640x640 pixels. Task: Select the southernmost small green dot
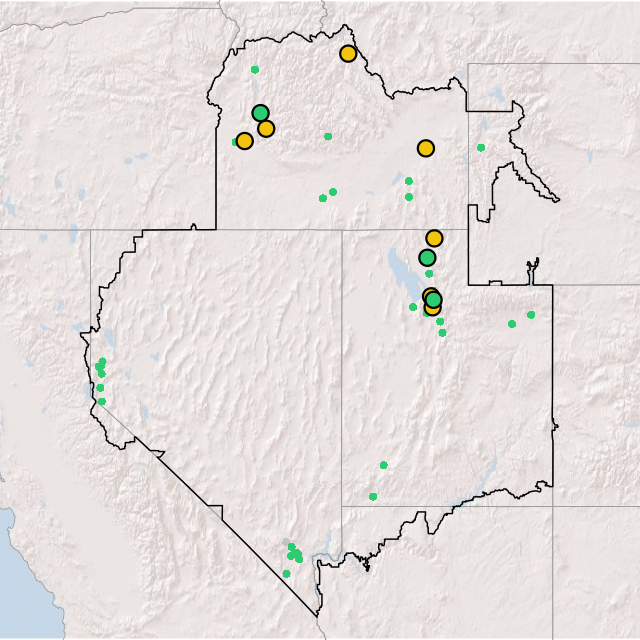point(287,574)
